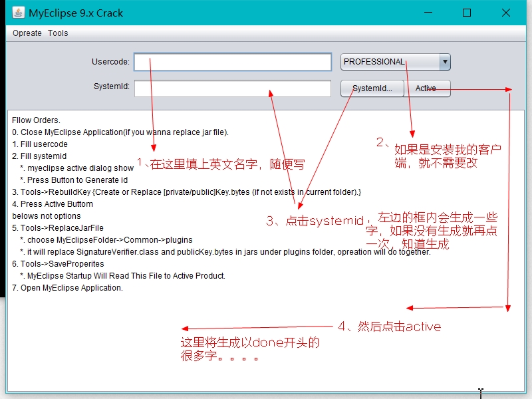This screenshot has height=399, width=532.
Task: Click the '0. Close MyEclipse Application' line
Action: point(120,132)
